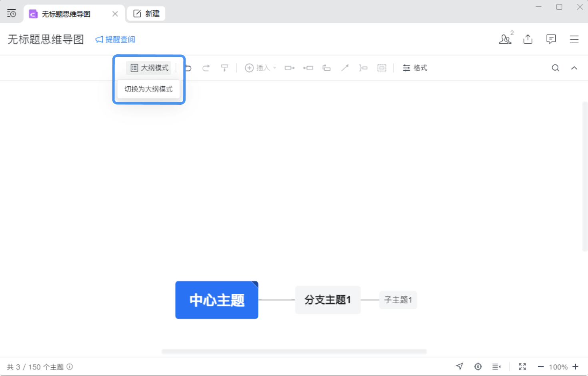Insert a relationship line arrow
588x376 pixels.
[x=345, y=68]
